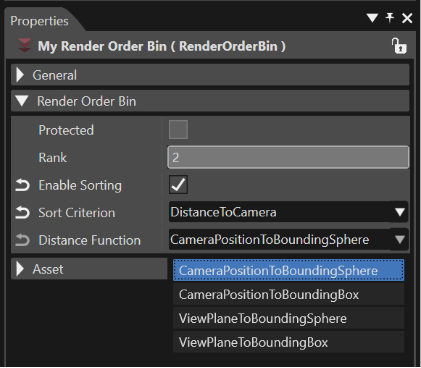The width and height of the screenshot is (421, 368).
Task: Toggle the Protected checkbox
Action: point(178,130)
